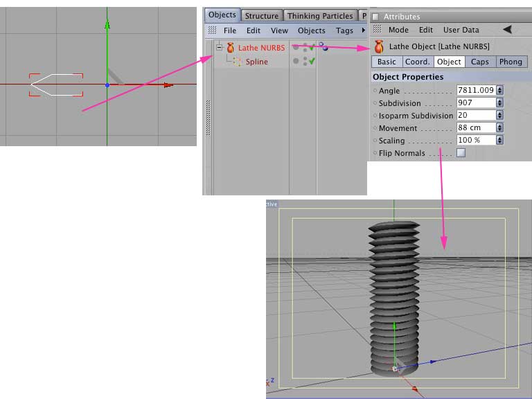This screenshot has height=399, width=532.
Task: Click the green Y axis arrow in 2D viewport
Action: [107, 24]
